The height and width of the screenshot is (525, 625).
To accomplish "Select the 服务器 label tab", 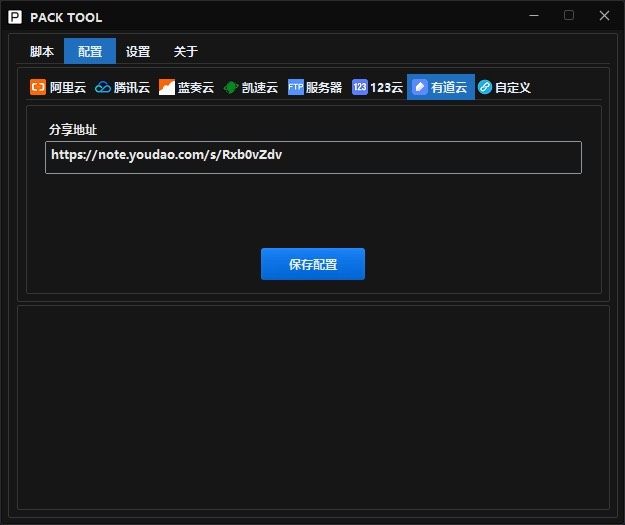I will (x=324, y=88).
